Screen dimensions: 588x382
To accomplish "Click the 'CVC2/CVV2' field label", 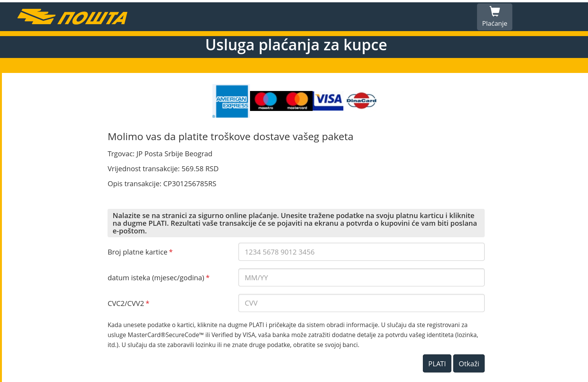I will click(x=126, y=304).
